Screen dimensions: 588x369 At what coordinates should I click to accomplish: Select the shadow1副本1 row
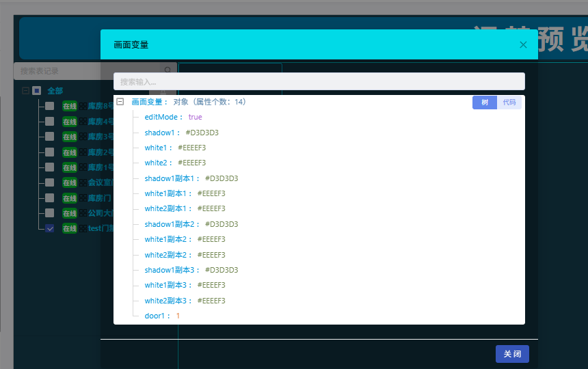(191, 178)
